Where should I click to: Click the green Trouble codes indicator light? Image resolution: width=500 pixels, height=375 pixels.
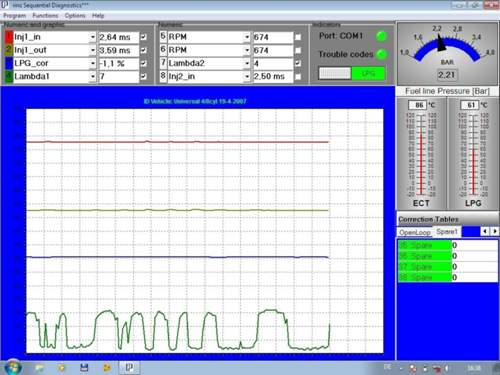tap(381, 54)
